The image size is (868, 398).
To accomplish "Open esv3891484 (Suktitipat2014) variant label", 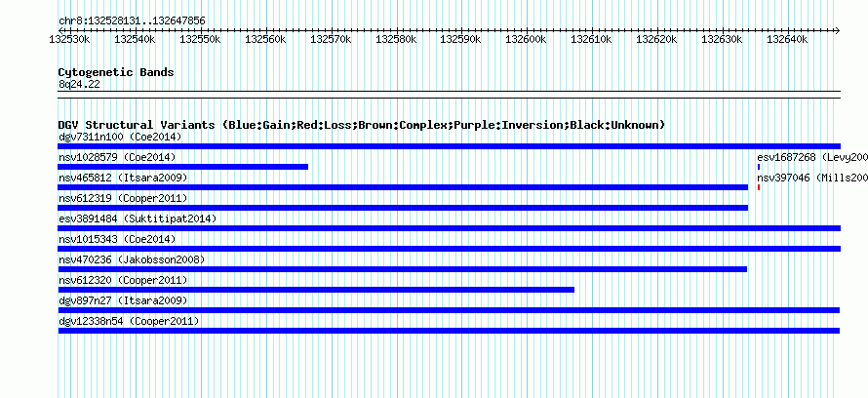I will pyautogui.click(x=138, y=219).
